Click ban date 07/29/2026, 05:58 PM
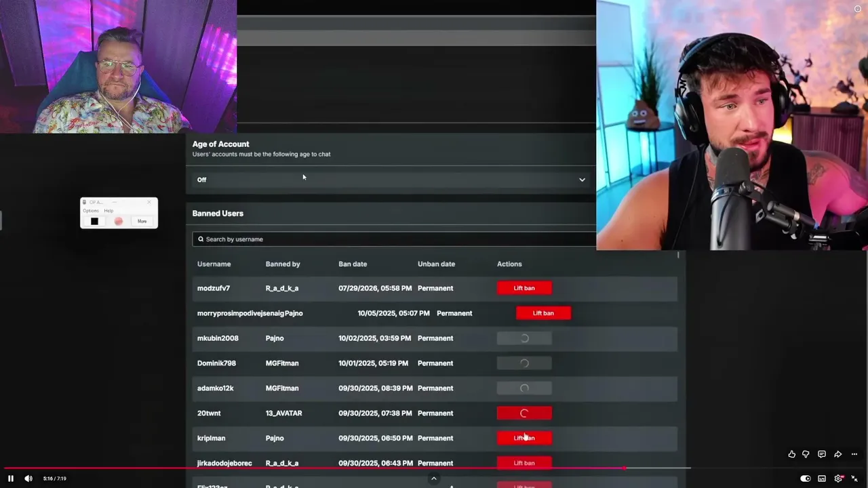Image resolution: width=868 pixels, height=488 pixels. [x=375, y=288]
